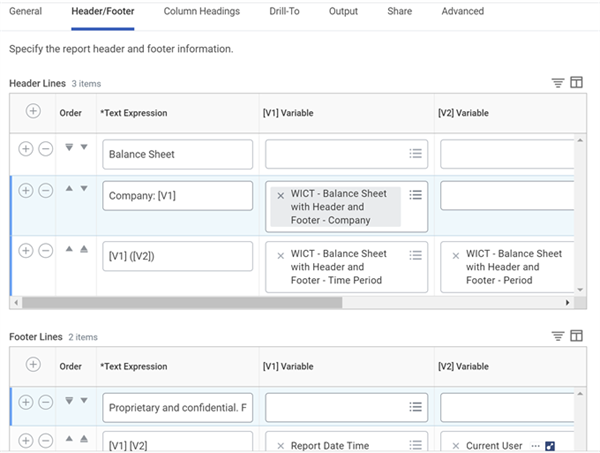
Task: Move Balance Sheet row to bottom
Action: pos(69,147)
